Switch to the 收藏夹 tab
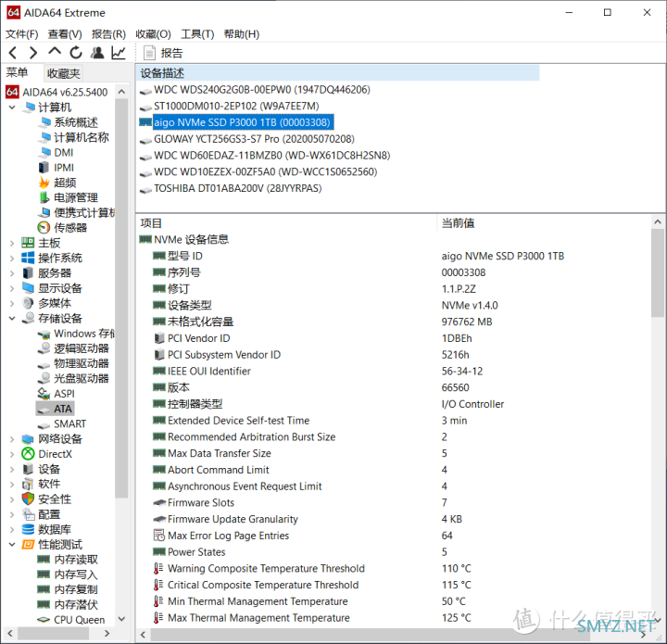 tap(63, 73)
